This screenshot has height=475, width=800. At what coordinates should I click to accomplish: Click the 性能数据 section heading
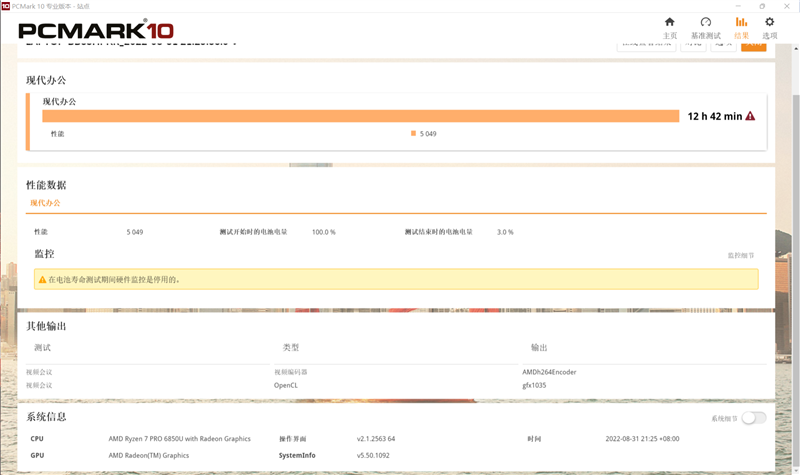click(46, 185)
